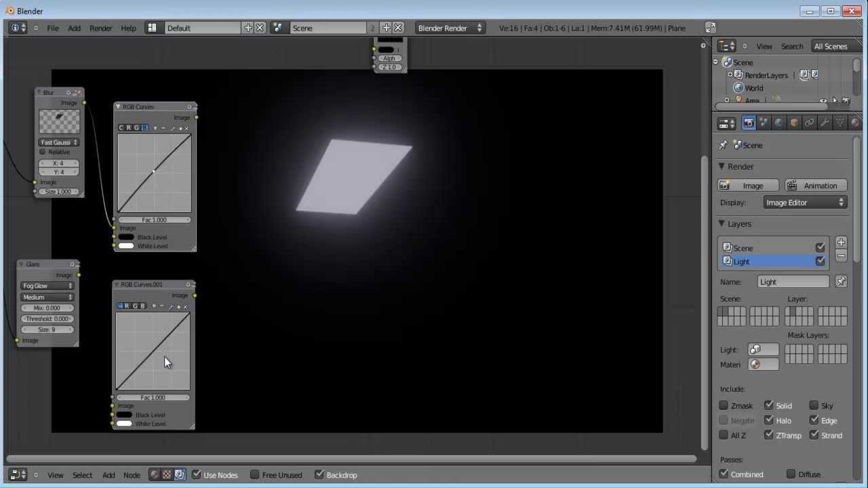The width and height of the screenshot is (868, 488).
Task: Select the Material node tree type icon
Action: [x=154, y=475]
